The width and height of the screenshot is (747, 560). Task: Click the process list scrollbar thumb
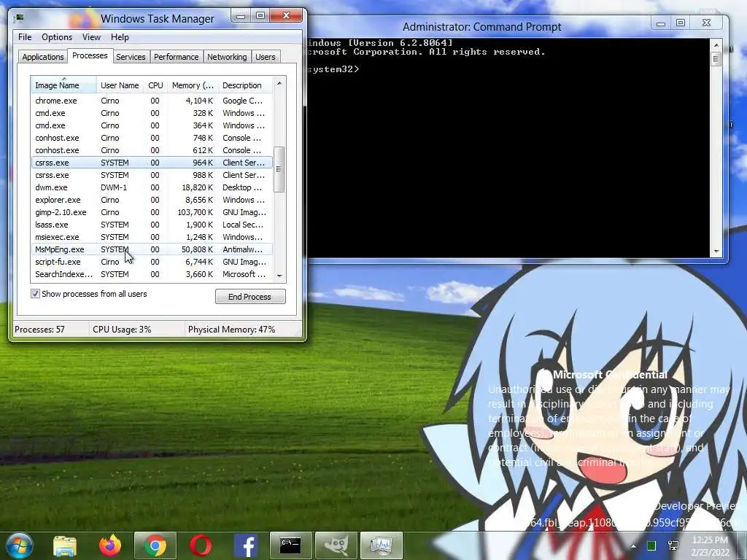pyautogui.click(x=279, y=169)
